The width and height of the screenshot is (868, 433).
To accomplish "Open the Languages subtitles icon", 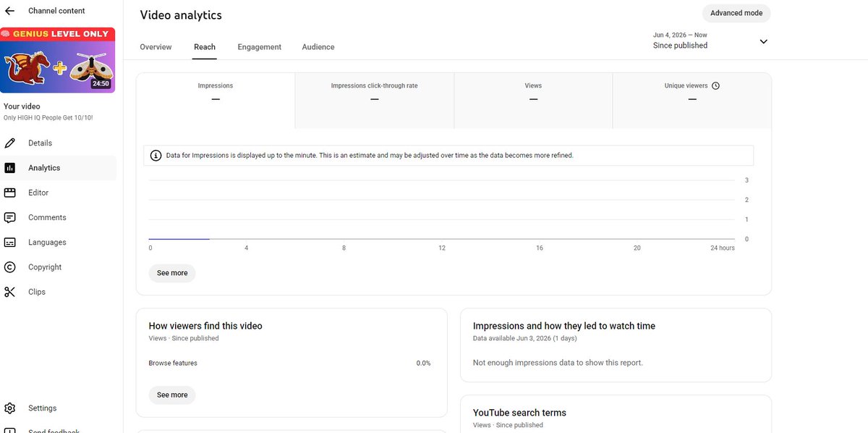I will point(9,243).
